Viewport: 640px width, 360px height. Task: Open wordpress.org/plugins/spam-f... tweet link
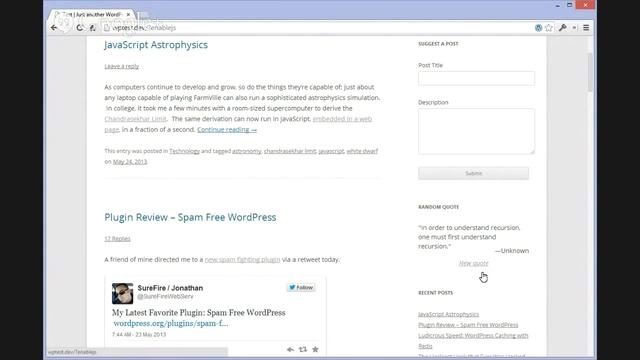(x=171, y=323)
